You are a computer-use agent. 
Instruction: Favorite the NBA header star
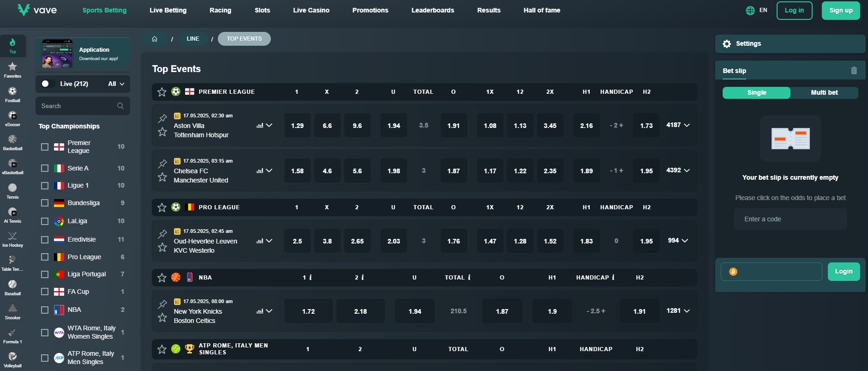pos(162,278)
